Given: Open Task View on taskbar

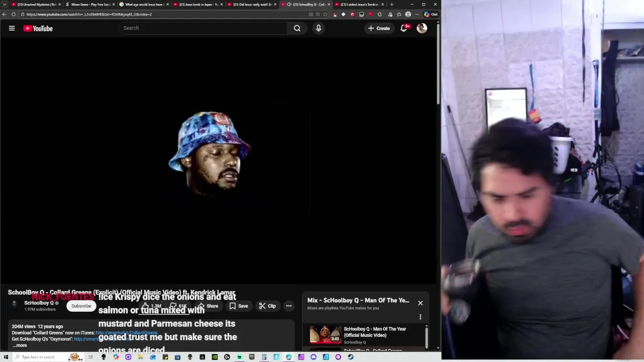Looking at the screenshot, I should tap(91, 357).
